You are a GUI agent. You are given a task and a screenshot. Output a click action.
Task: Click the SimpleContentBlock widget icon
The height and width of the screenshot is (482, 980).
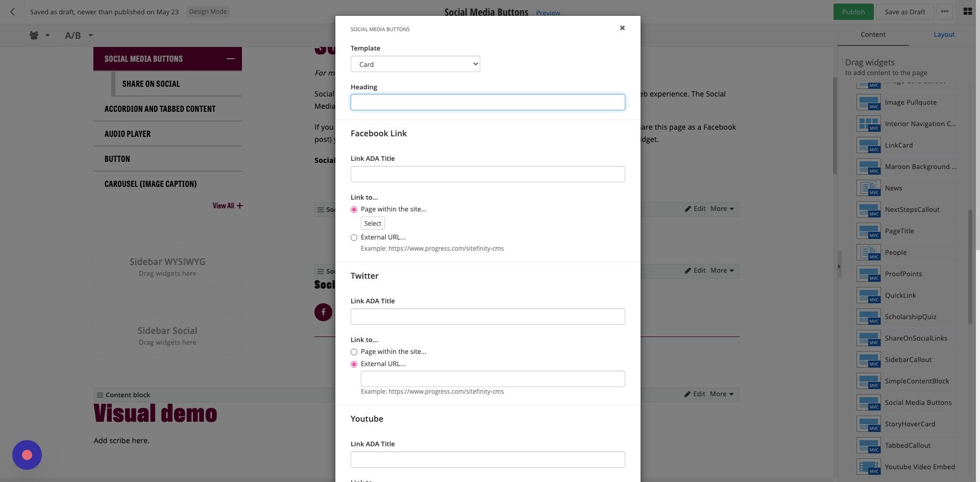[x=869, y=381]
